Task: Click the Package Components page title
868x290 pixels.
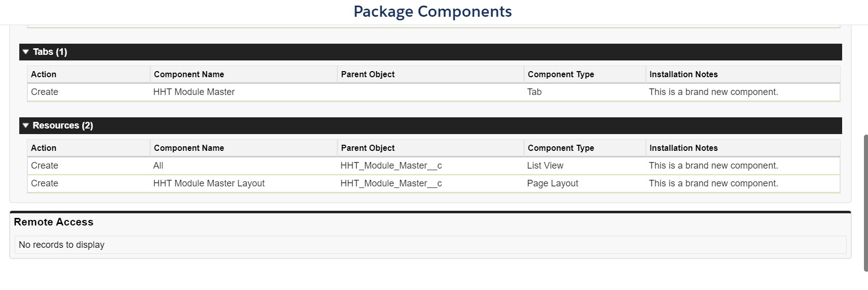Action: pyautogui.click(x=432, y=11)
